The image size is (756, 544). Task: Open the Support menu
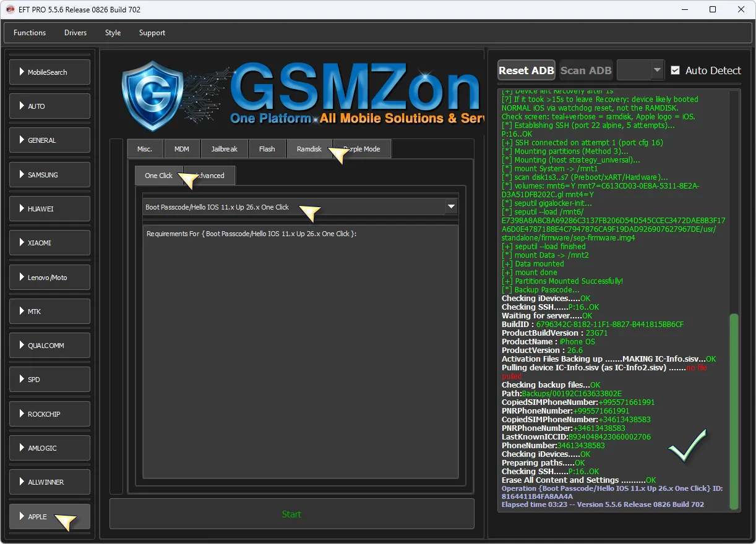pyautogui.click(x=152, y=33)
